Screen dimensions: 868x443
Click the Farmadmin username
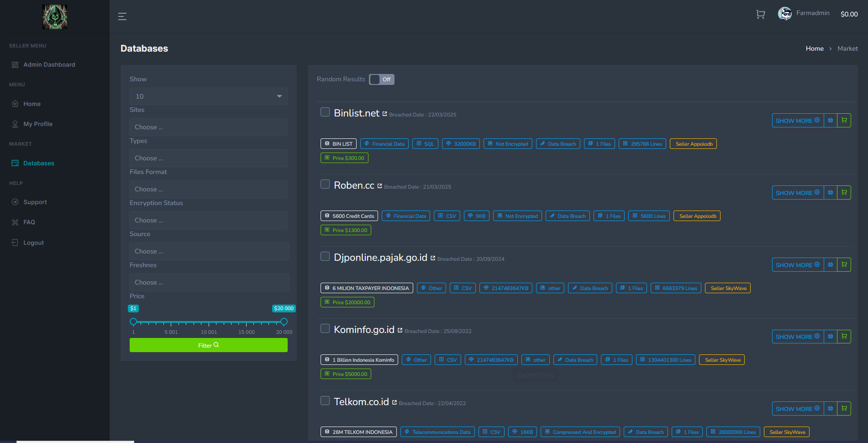point(813,13)
